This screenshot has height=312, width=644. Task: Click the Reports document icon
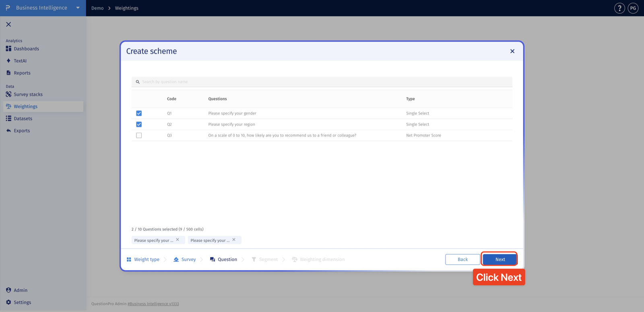tap(8, 73)
